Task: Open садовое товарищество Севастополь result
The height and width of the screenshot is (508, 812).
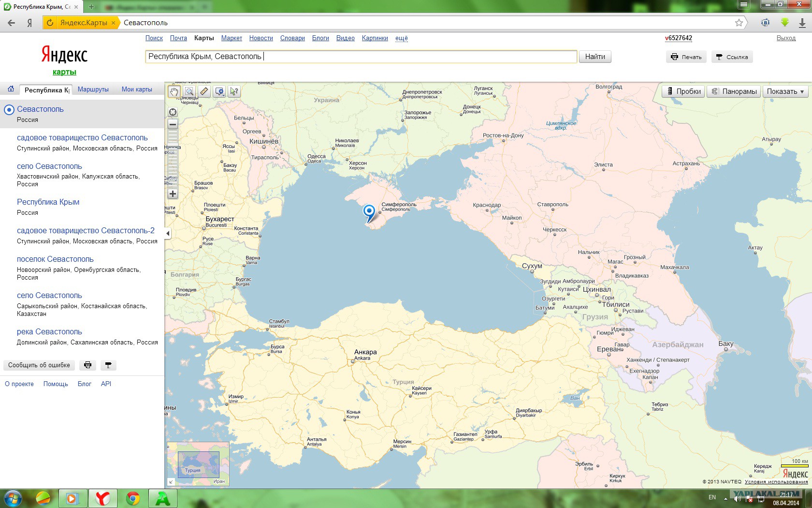Action: click(x=82, y=138)
